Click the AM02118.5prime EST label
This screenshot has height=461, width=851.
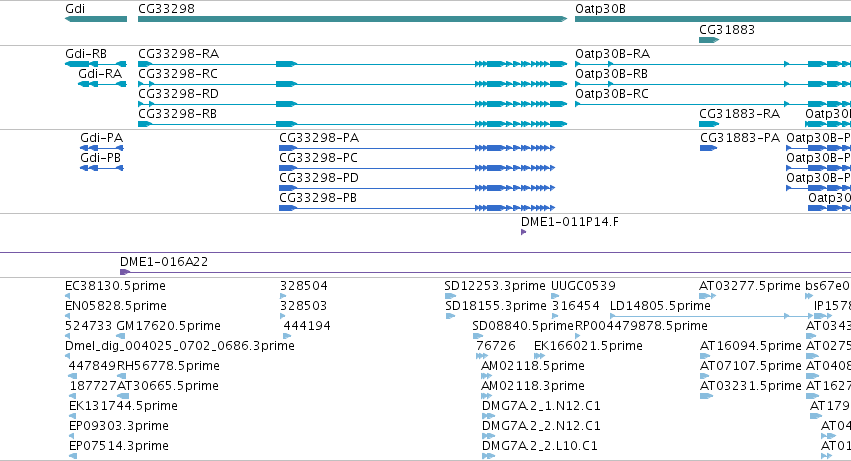click(x=533, y=367)
